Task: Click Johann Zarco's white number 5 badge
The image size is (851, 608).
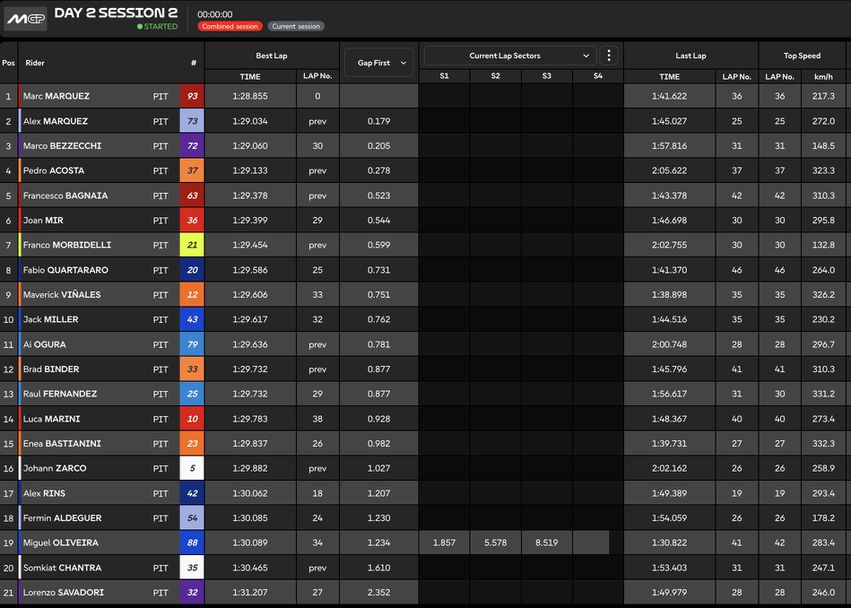Action: point(192,468)
